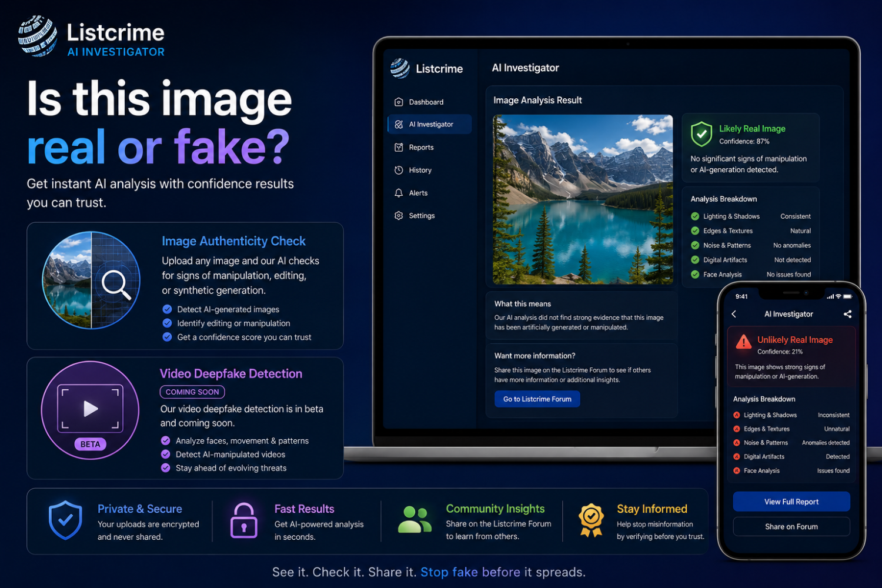Open Dashboard in the laptop sidebar
This screenshot has width=882, height=588.
pyautogui.click(x=419, y=102)
